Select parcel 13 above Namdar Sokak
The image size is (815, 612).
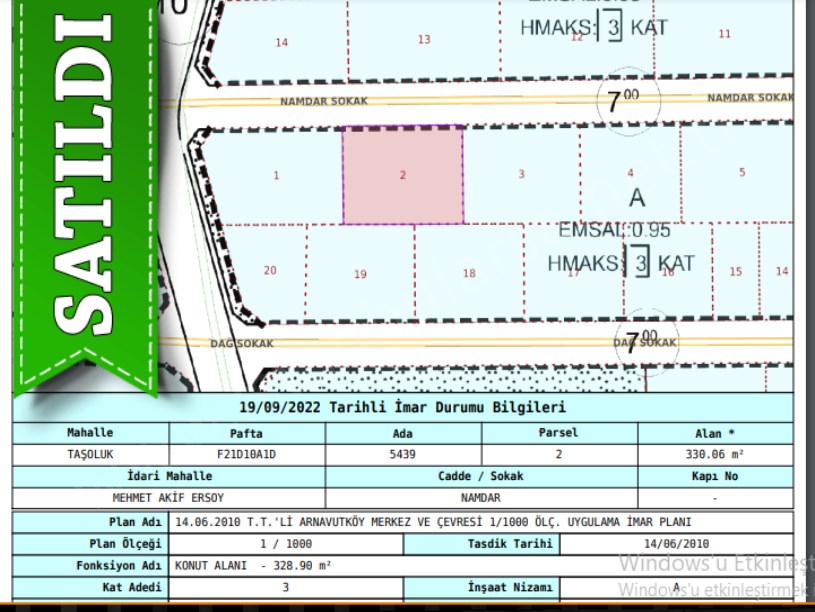point(424,40)
